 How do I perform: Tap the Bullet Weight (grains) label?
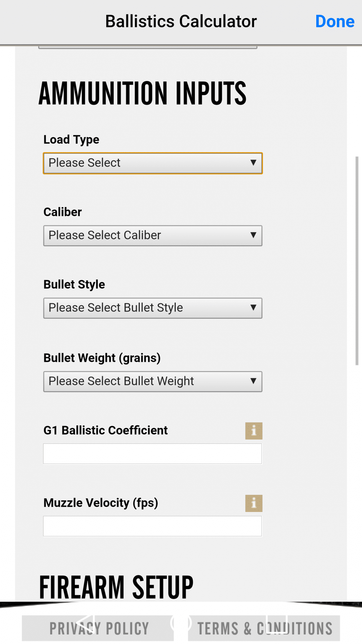click(102, 358)
